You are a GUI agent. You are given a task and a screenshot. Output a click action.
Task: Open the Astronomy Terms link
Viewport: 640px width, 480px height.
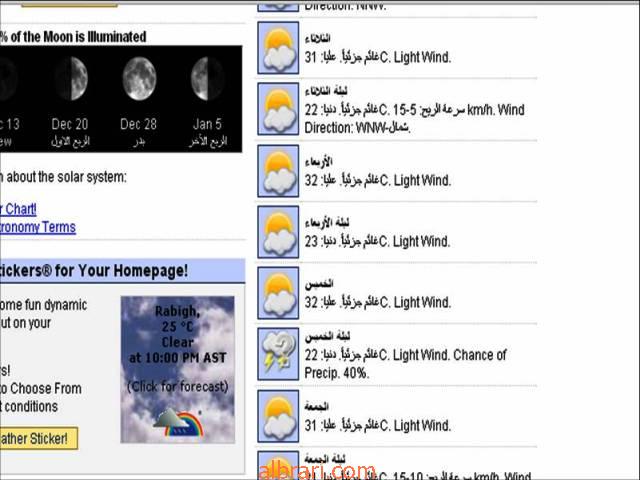point(38,227)
